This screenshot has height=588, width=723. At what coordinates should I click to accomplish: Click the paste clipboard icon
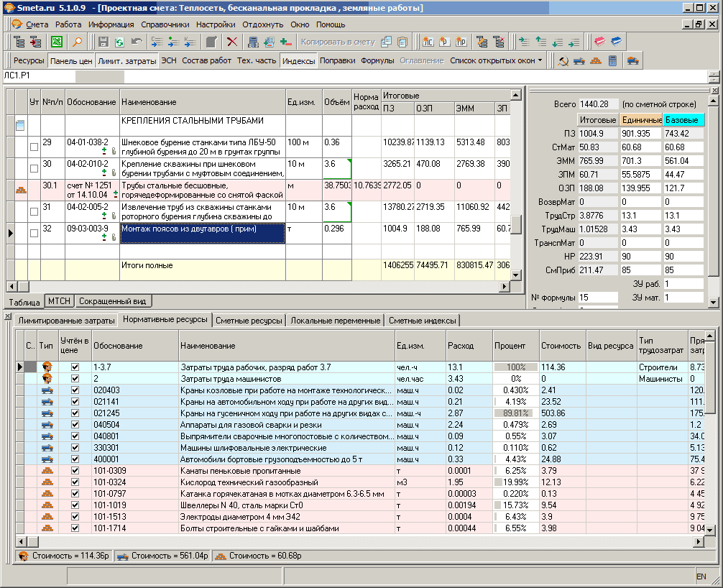(402, 42)
